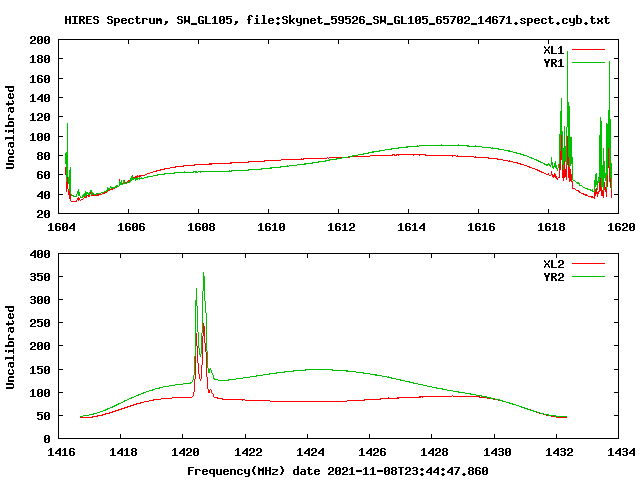The height and width of the screenshot is (480, 640).
Task: Click the green YR2 legend line sample
Action: [x=588, y=277]
